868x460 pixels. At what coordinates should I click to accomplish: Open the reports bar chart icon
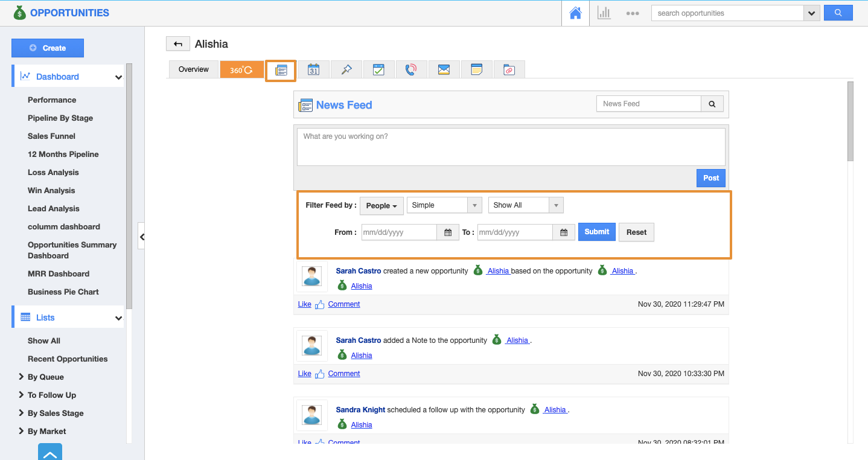(604, 13)
